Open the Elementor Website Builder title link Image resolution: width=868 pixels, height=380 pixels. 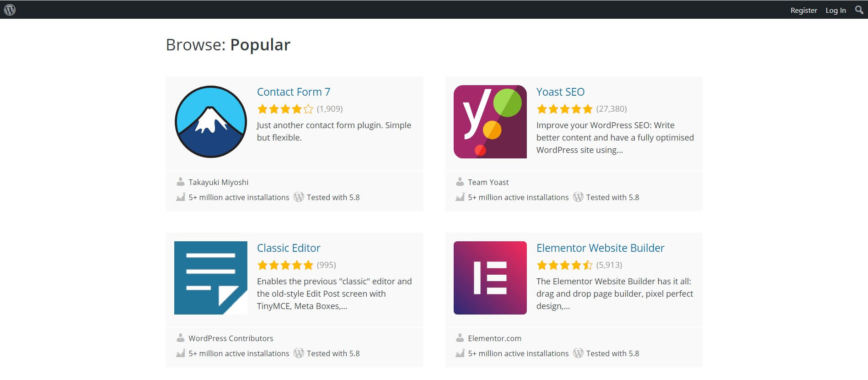600,248
